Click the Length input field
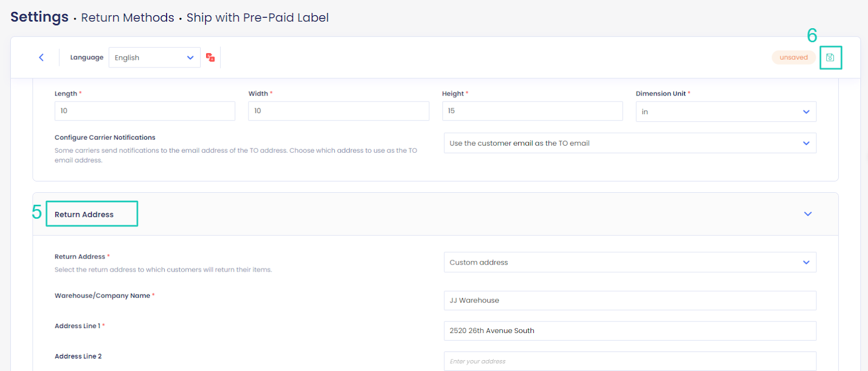This screenshot has height=371, width=868. click(145, 111)
